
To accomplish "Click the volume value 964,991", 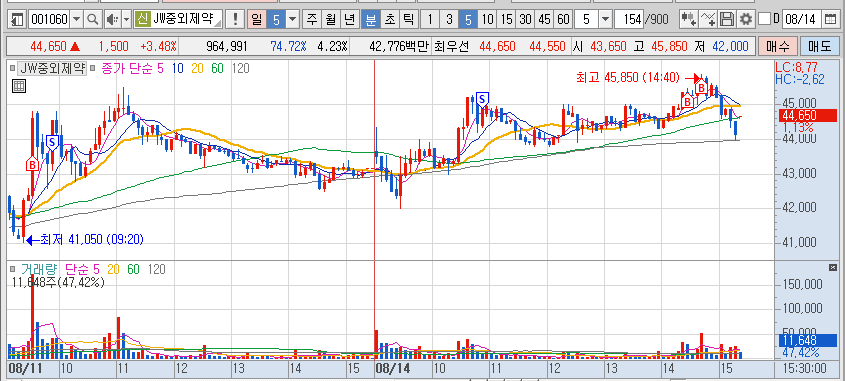I will click(x=227, y=46).
